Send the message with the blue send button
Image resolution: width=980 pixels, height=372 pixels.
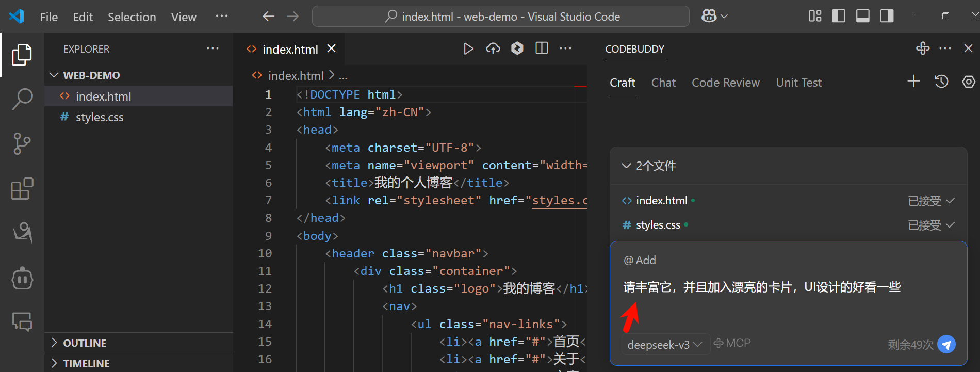tap(946, 344)
